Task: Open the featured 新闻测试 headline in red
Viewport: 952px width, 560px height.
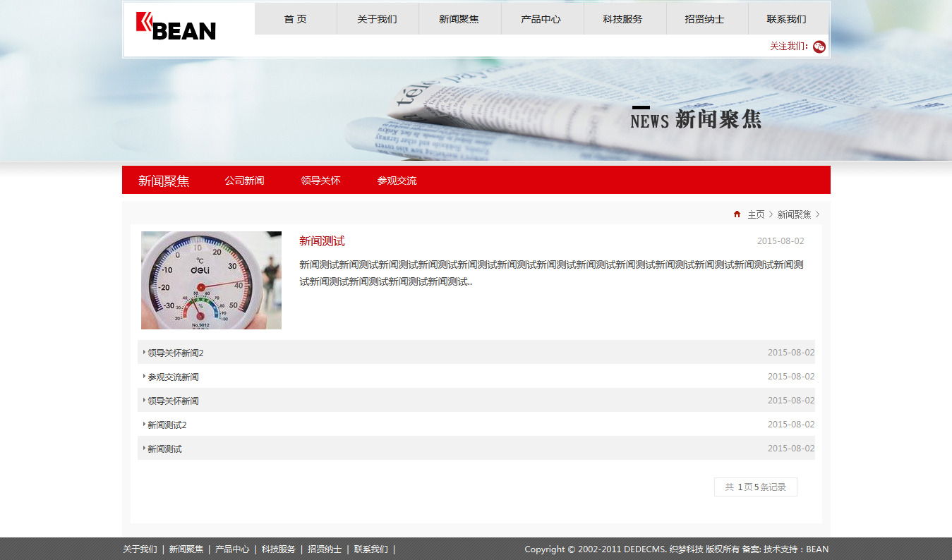Action: [322, 241]
